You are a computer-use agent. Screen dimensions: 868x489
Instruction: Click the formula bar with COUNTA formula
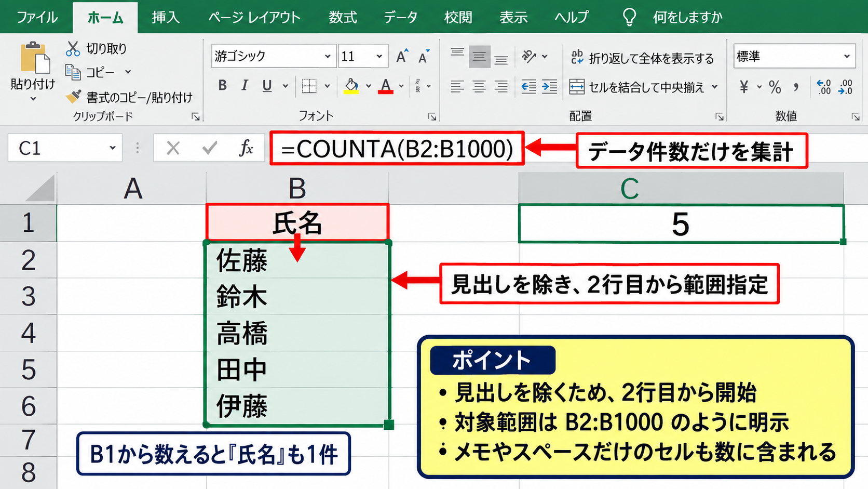point(397,149)
